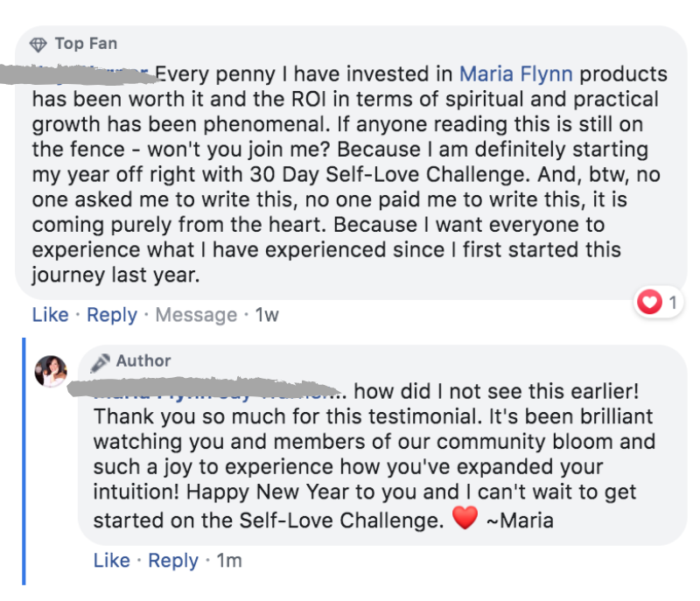The width and height of the screenshot is (700, 601).
Task: Click the pencil Author badge icon
Action: [101, 361]
